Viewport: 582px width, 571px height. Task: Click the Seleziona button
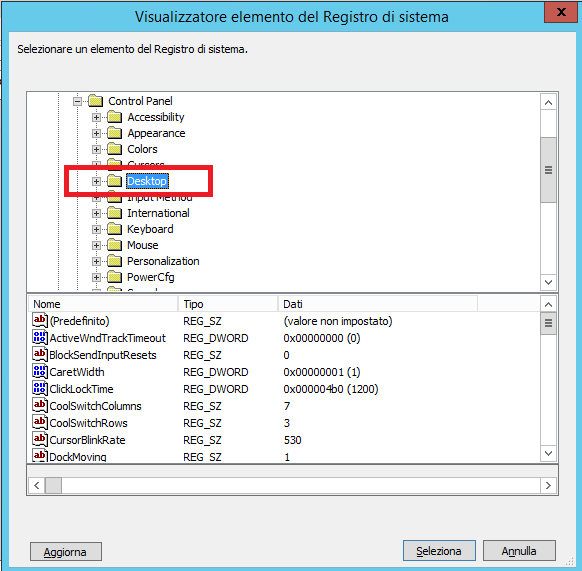pyautogui.click(x=439, y=551)
